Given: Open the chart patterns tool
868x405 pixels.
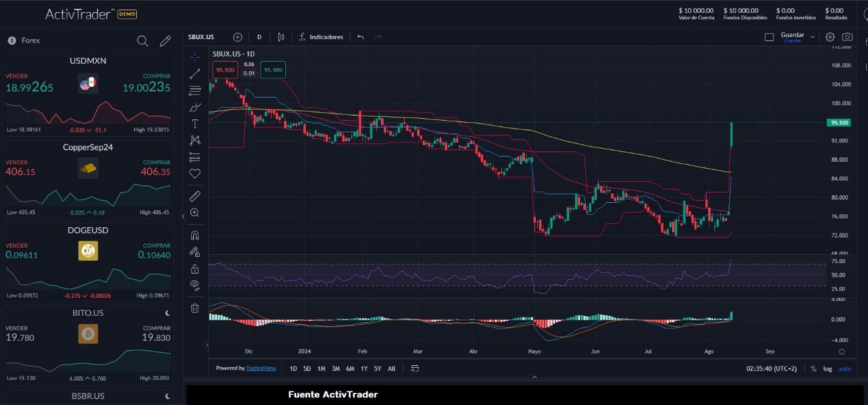Looking at the screenshot, I should [x=195, y=141].
